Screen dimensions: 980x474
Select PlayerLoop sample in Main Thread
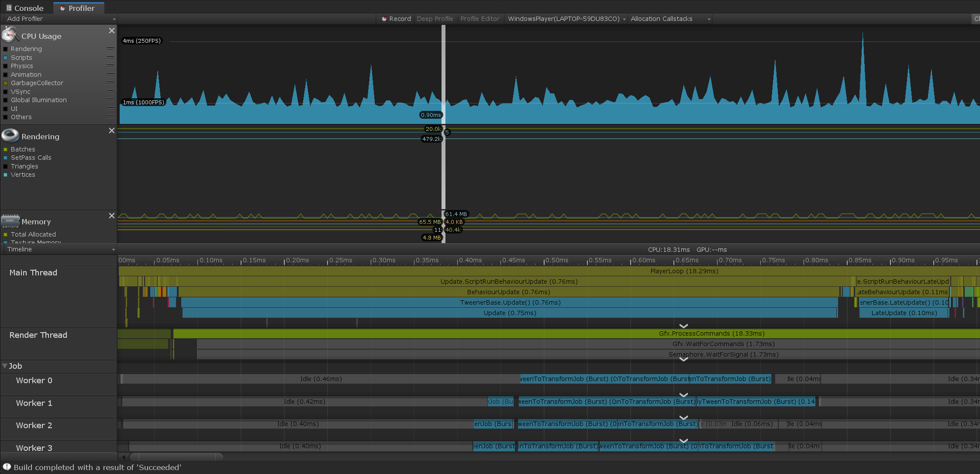(x=549, y=271)
